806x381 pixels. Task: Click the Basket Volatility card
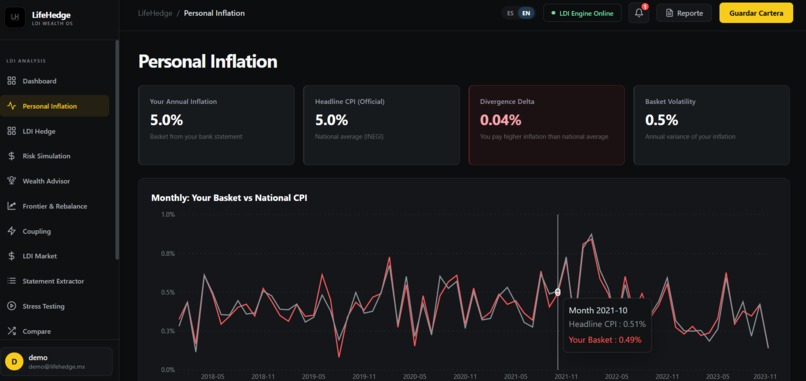(711, 125)
